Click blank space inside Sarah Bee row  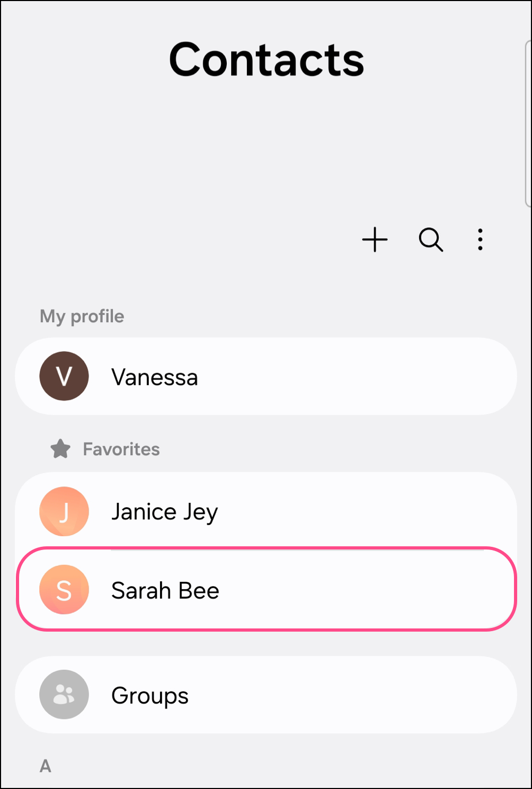tap(371, 590)
